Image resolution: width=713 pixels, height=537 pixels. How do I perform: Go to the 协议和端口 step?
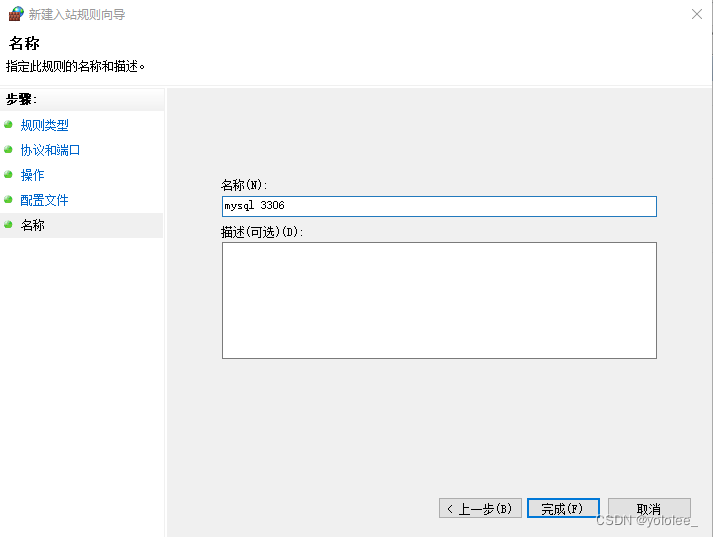50,150
